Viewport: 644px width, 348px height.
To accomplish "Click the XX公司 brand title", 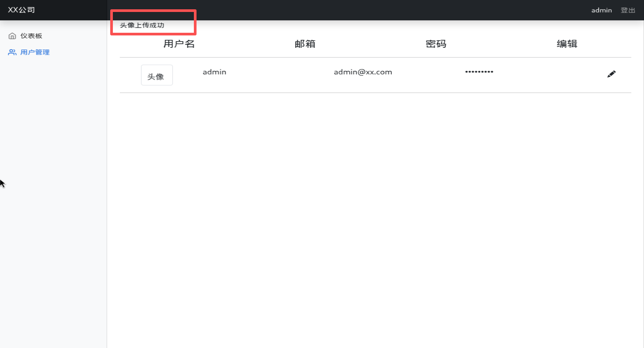I will (x=21, y=10).
